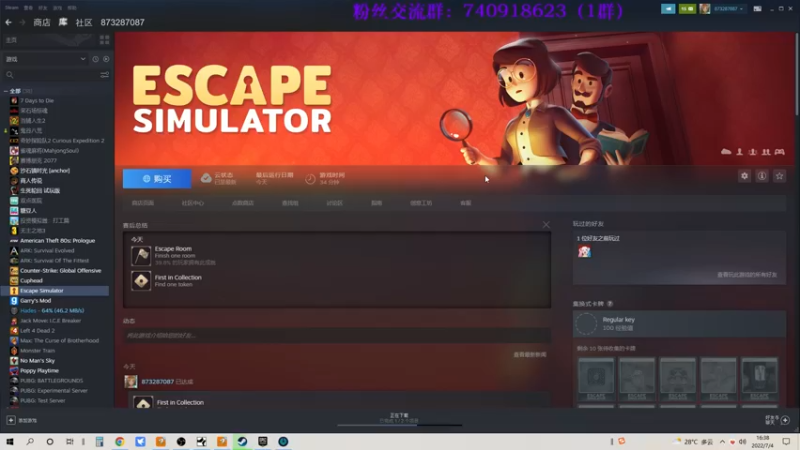800x450 pixels.
Task: Click the controller support feature icon
Action: tap(780, 152)
